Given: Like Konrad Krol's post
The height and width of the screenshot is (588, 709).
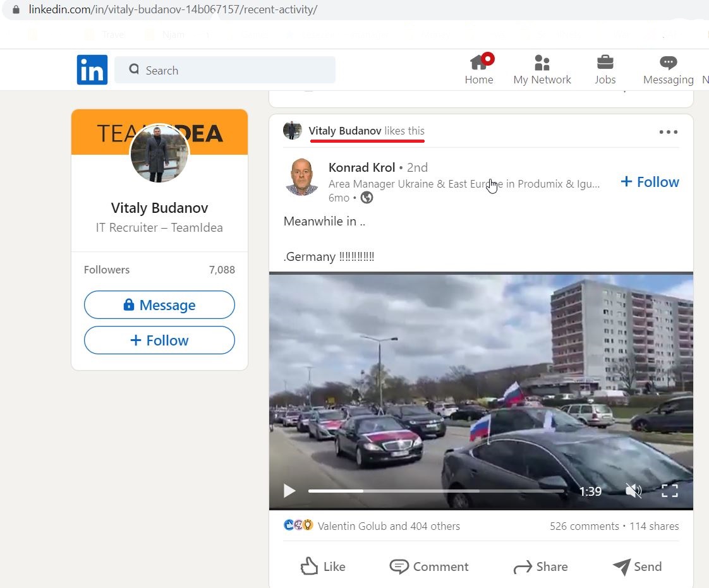Looking at the screenshot, I should tap(323, 567).
